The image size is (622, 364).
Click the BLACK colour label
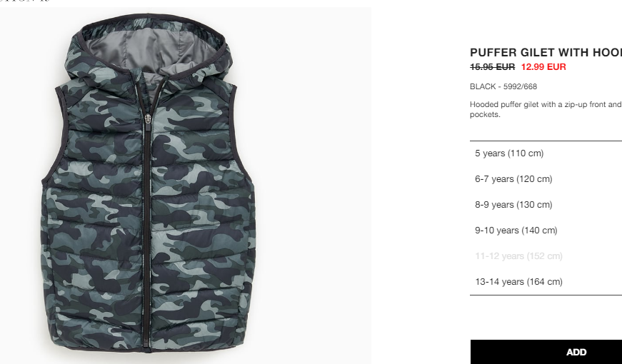click(483, 86)
